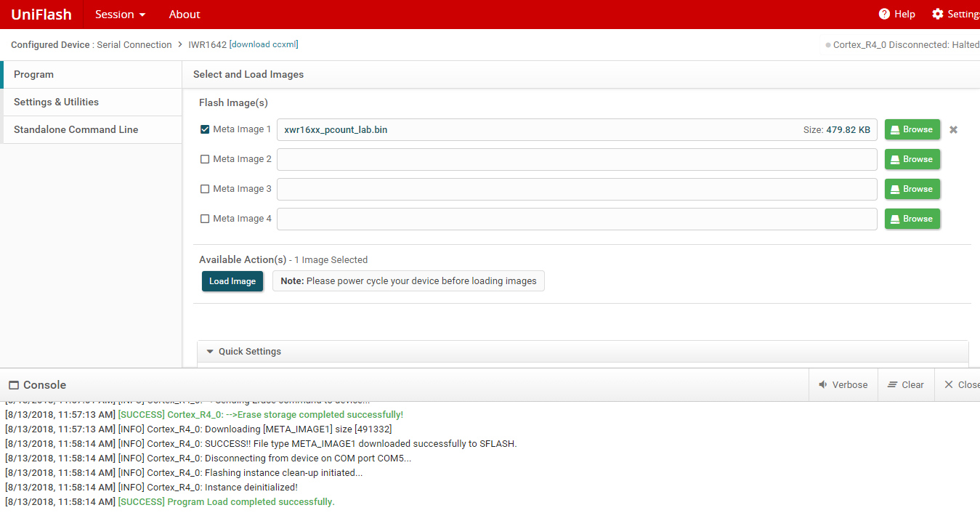Open the About menu
Screen dimensions: 980x513
185,15
